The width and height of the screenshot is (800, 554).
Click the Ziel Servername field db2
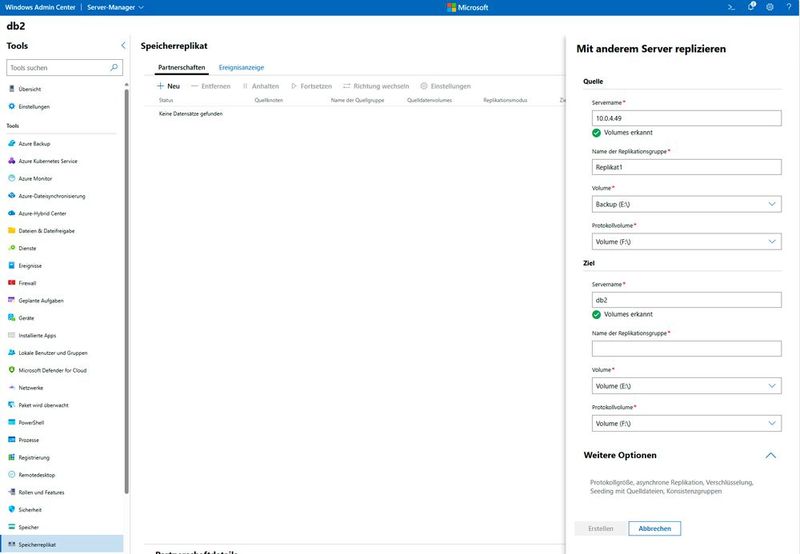pyautogui.click(x=686, y=300)
